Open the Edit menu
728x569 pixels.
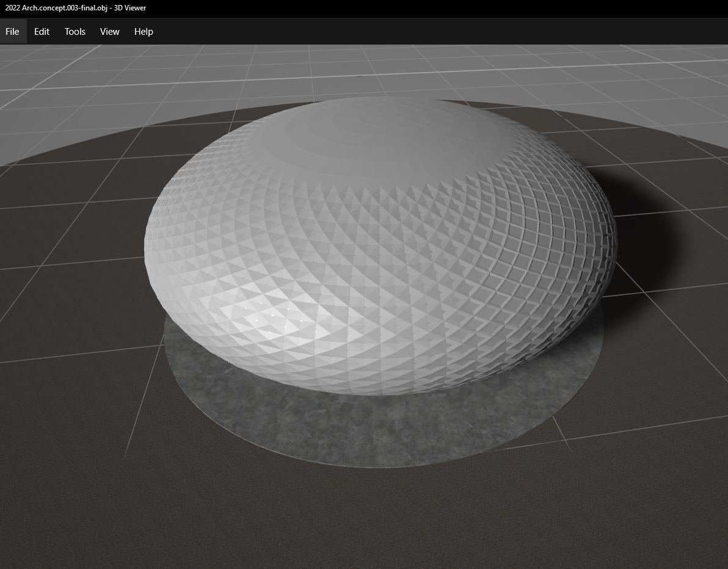[x=42, y=32]
